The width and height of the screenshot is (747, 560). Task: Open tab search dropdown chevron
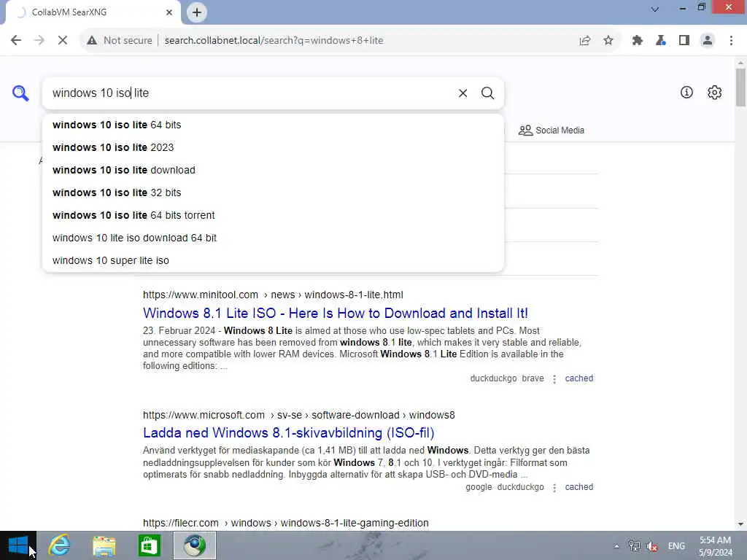pyautogui.click(x=655, y=9)
